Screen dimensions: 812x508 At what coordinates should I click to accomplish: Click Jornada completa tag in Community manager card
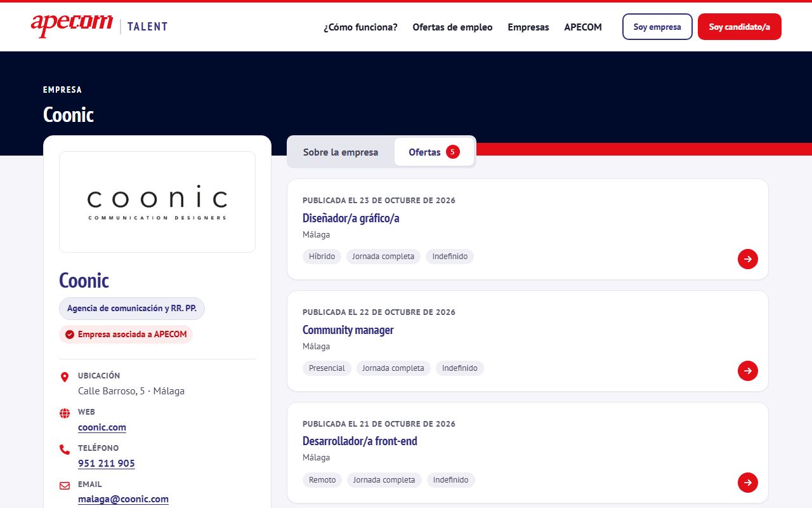(393, 368)
